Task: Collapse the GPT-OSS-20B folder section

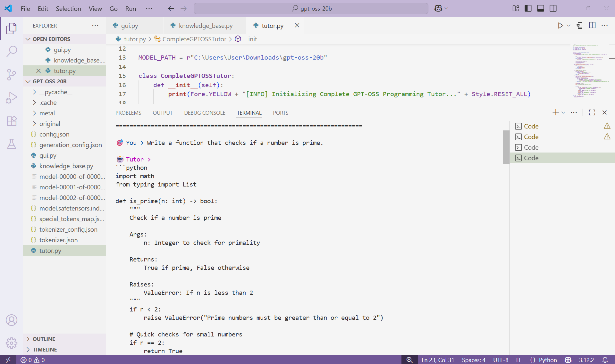Action: point(64,81)
